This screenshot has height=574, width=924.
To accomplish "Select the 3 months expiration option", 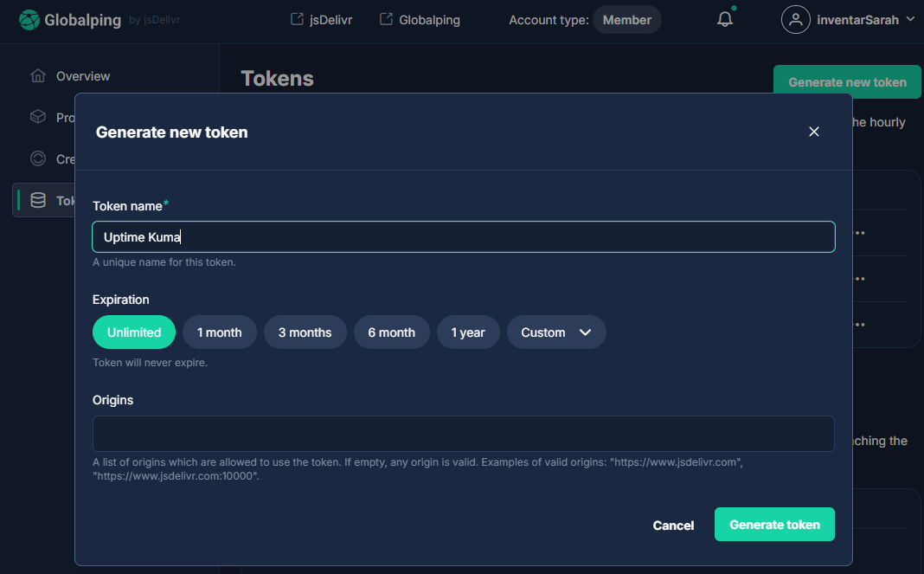I will [x=305, y=332].
